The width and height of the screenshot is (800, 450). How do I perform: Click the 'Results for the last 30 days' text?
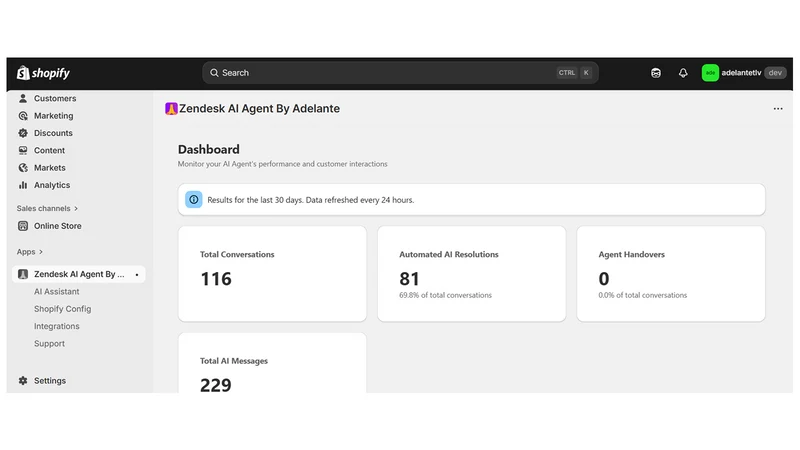(311, 200)
